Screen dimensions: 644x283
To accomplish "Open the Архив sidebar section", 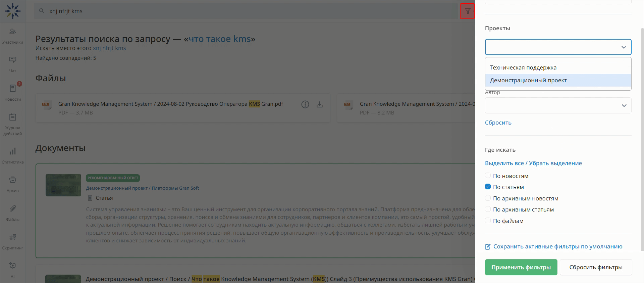I will pyautogui.click(x=13, y=185).
